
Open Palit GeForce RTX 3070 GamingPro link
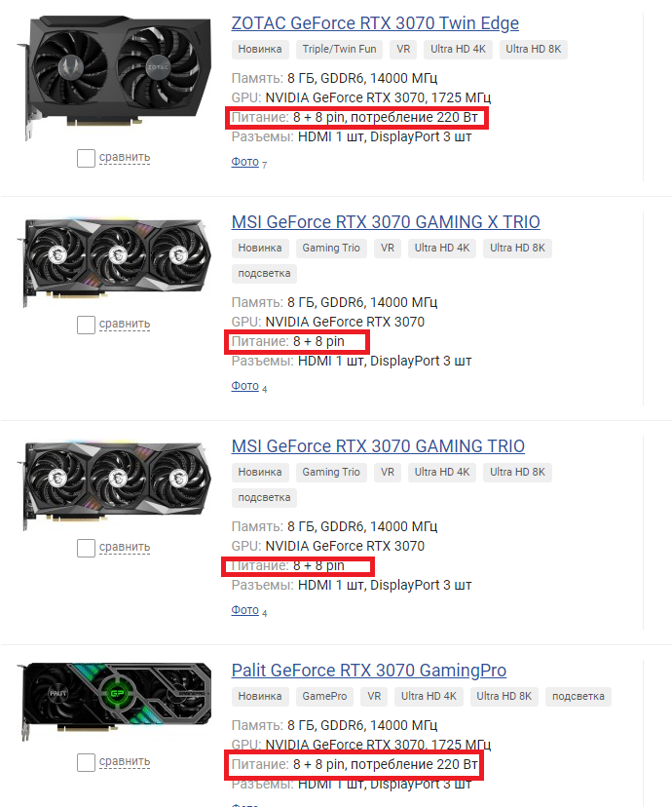369,671
